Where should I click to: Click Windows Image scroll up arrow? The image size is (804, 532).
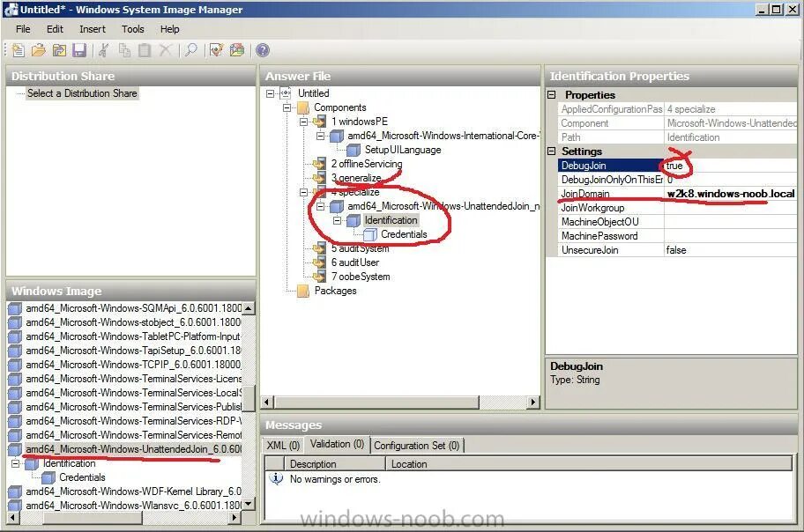click(249, 308)
